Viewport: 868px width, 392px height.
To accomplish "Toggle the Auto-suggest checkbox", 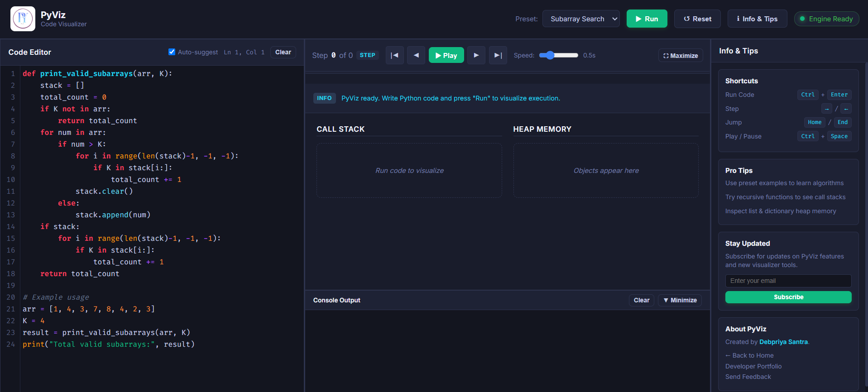I will click(x=172, y=52).
